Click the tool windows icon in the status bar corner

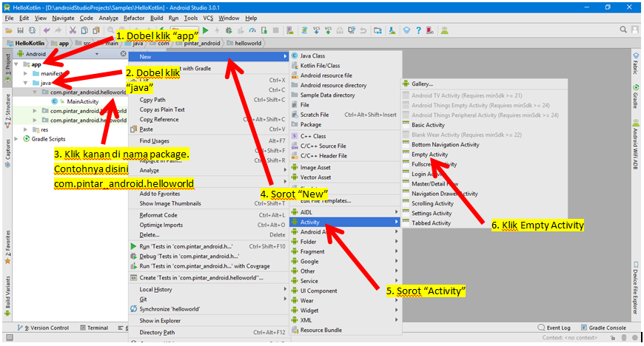click(x=10, y=337)
